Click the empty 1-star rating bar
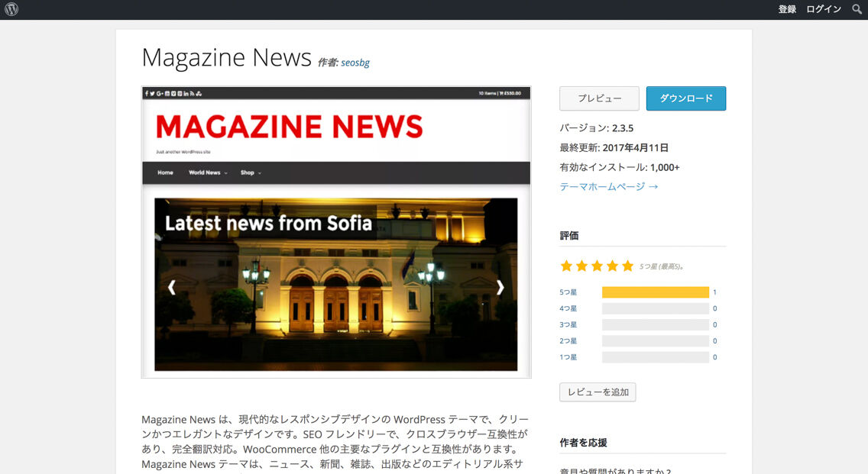 [x=656, y=357]
